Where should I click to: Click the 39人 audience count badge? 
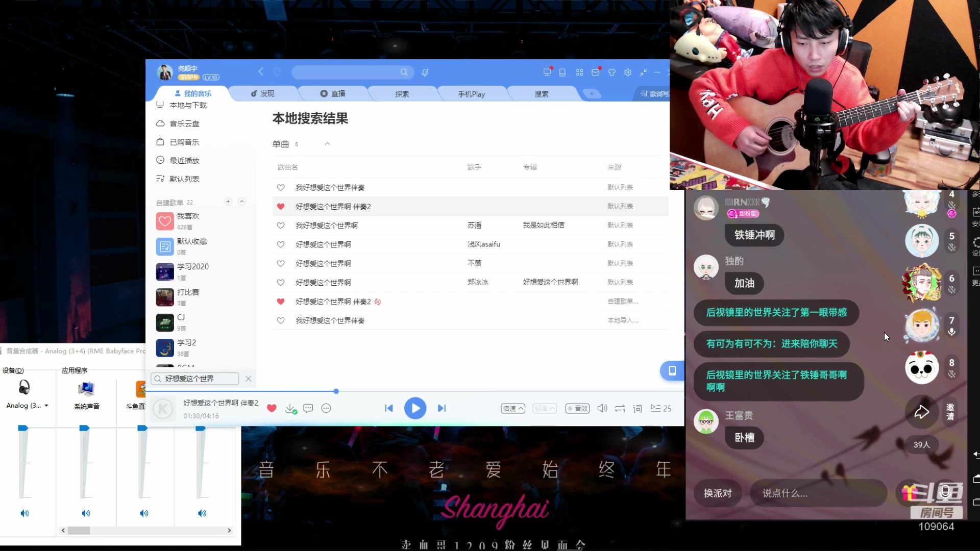click(922, 444)
